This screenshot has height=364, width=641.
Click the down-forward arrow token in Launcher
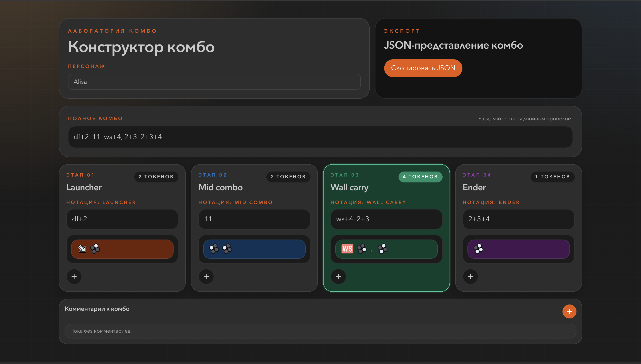pos(82,249)
